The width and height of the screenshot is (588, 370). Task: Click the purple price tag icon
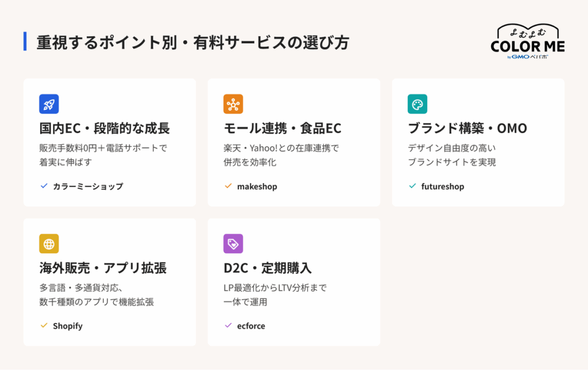pyautogui.click(x=233, y=244)
